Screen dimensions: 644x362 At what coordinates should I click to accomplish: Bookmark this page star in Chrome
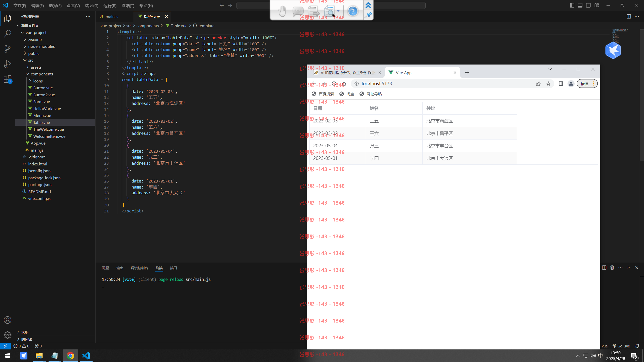pyautogui.click(x=548, y=84)
